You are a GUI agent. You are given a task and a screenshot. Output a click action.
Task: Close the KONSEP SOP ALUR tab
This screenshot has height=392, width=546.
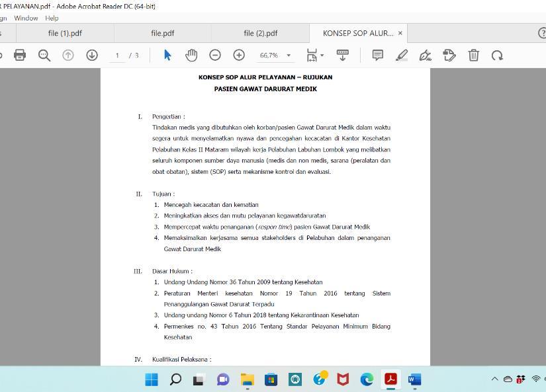coord(400,33)
